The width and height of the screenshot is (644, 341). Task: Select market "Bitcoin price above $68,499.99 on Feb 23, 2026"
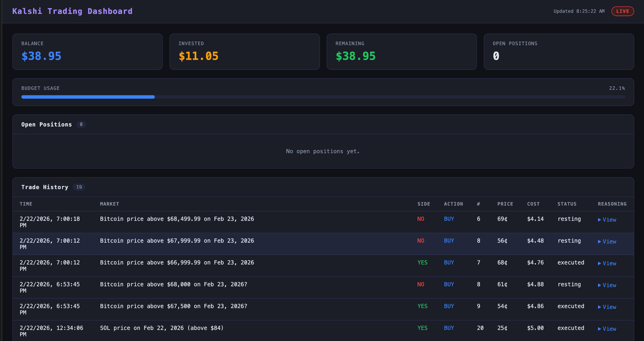pyautogui.click(x=177, y=219)
